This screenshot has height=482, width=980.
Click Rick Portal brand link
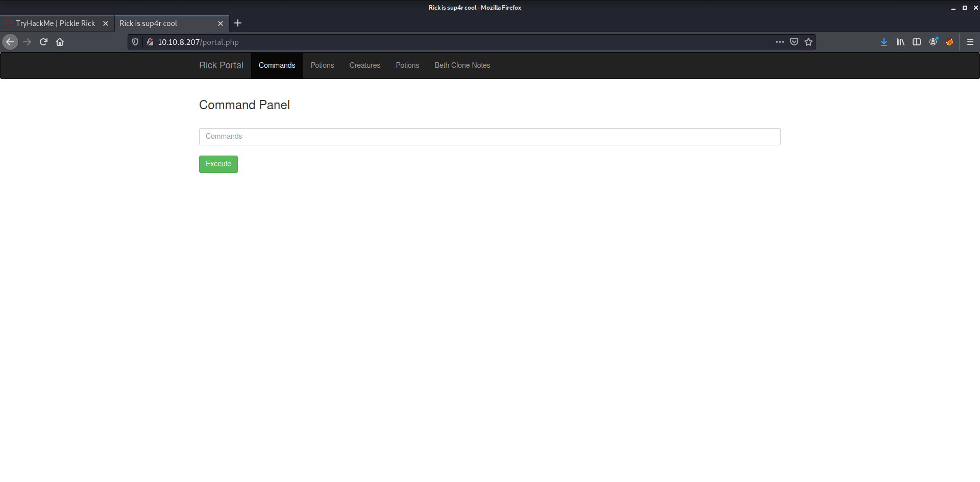pyautogui.click(x=222, y=65)
